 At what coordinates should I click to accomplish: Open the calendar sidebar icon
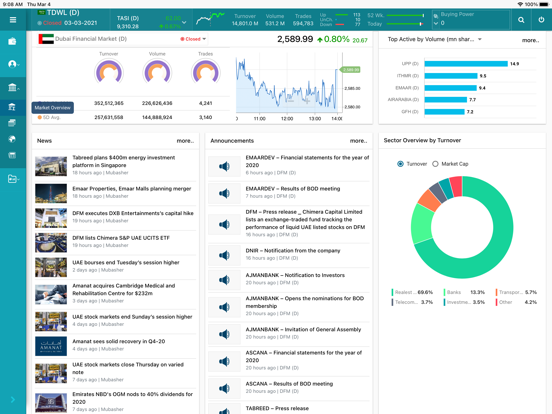click(x=12, y=155)
